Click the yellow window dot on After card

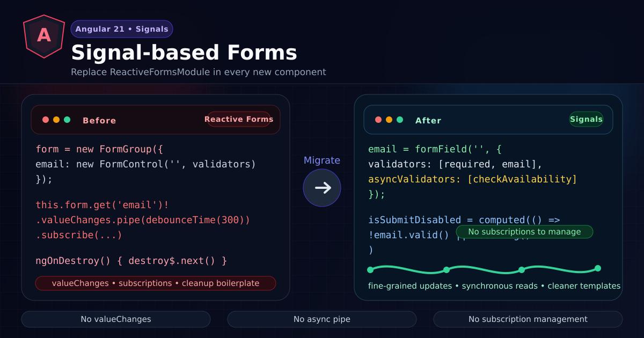coord(389,120)
